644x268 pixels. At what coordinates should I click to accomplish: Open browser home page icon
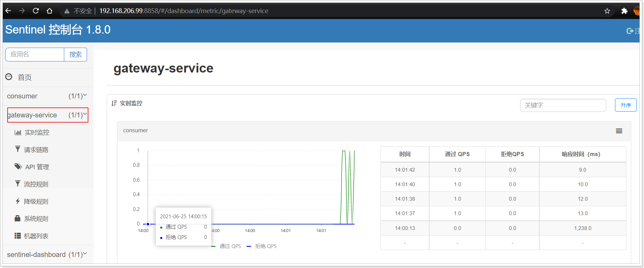(x=49, y=11)
